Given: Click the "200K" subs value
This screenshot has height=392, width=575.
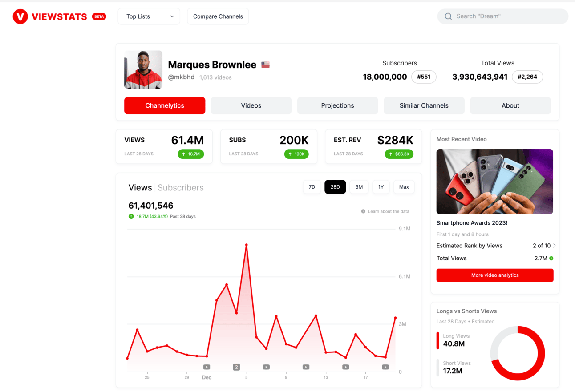Looking at the screenshot, I should pos(294,140).
